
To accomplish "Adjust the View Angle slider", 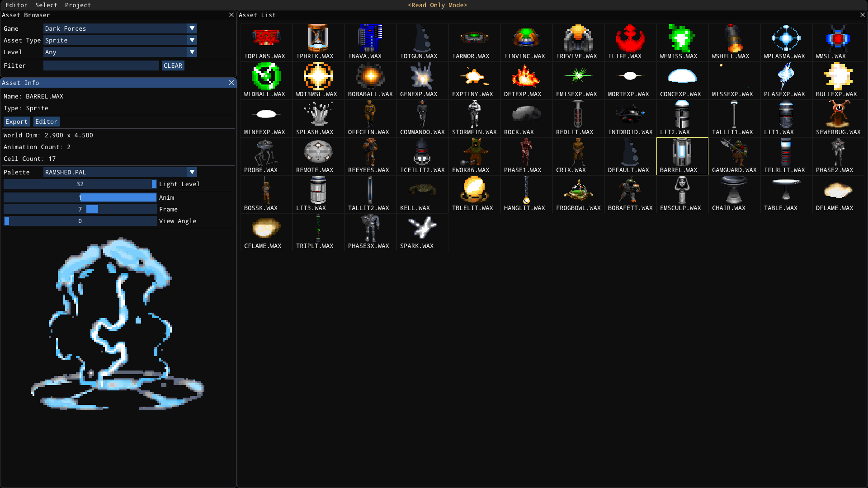I will (x=80, y=221).
